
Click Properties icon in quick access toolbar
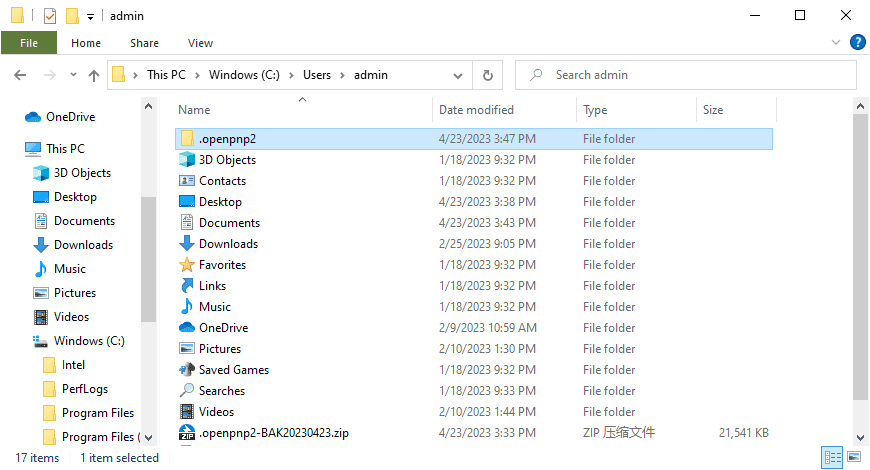pyautogui.click(x=49, y=16)
